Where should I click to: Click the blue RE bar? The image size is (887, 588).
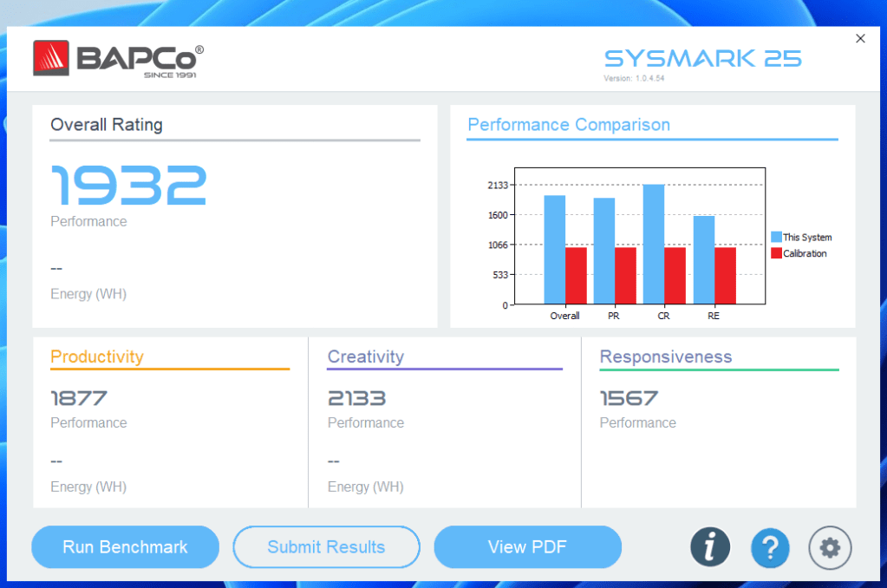706,260
